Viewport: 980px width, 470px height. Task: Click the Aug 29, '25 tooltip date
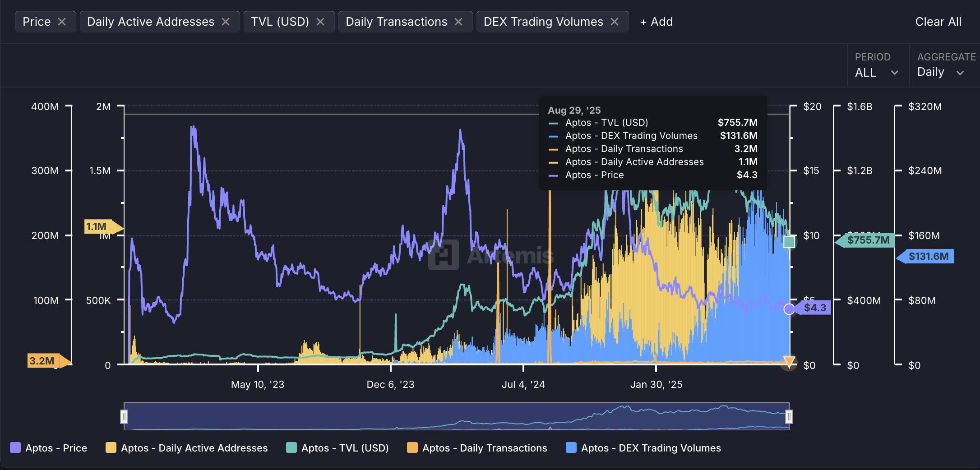tap(574, 110)
